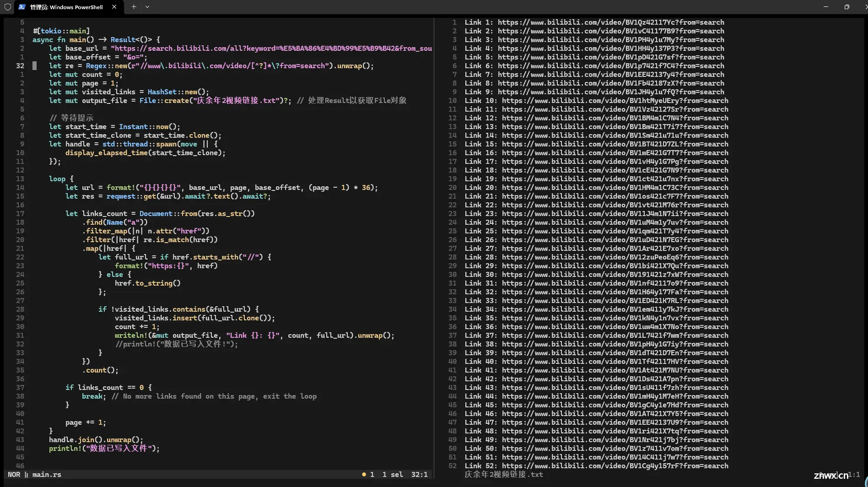
Task: Click the Link 1 URL in right pane
Action: (611, 22)
